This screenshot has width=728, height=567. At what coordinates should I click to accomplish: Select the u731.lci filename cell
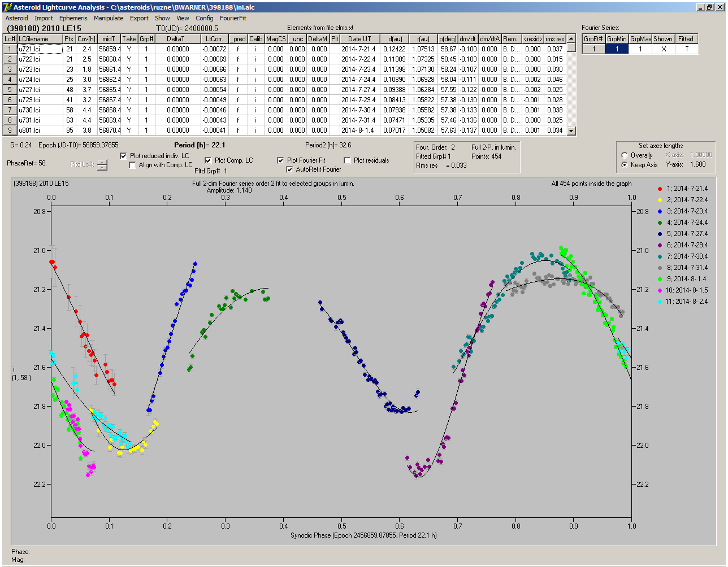pos(40,120)
